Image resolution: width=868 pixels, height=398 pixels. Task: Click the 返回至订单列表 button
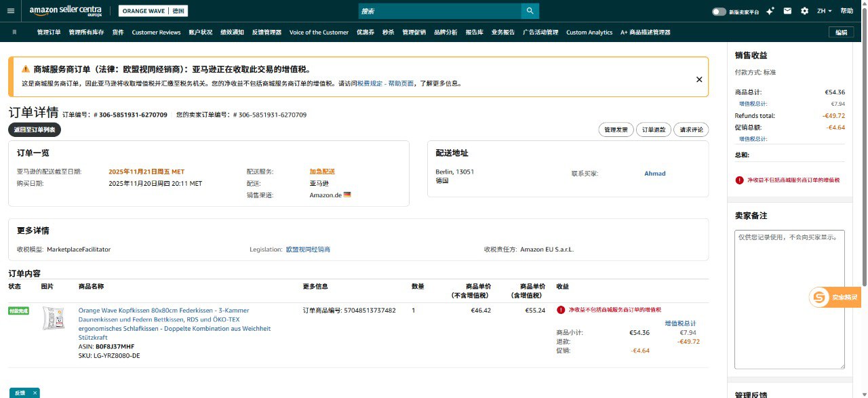click(x=35, y=130)
